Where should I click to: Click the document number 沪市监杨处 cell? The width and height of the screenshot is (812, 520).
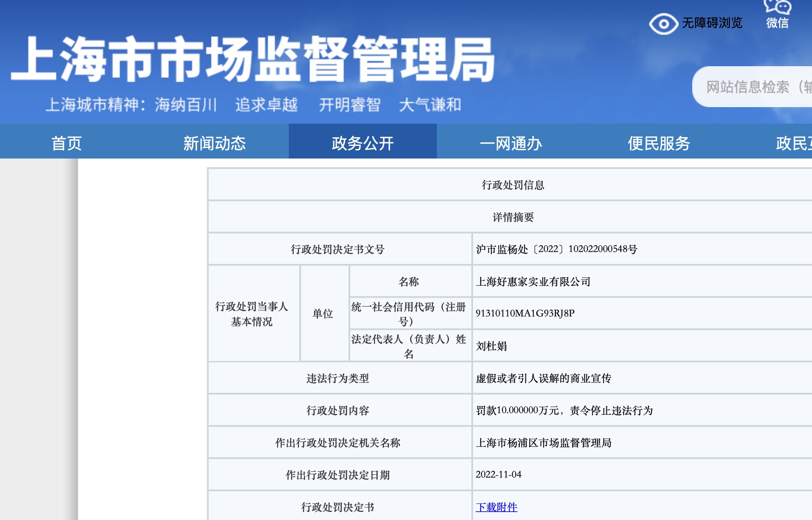tap(556, 249)
